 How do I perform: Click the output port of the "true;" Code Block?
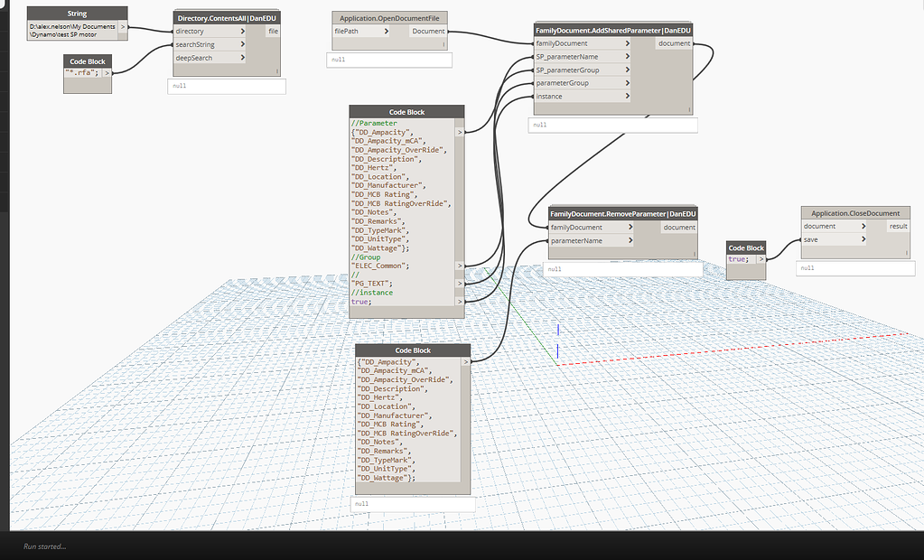762,257
